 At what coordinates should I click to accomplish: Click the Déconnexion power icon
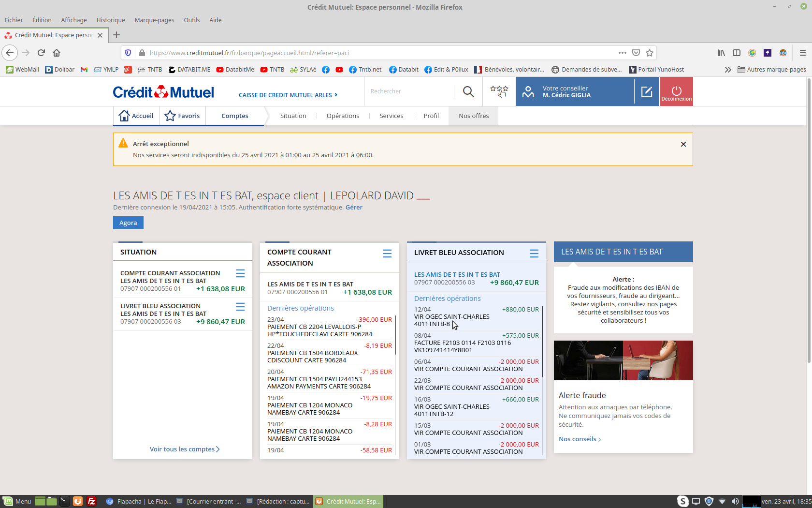676,90
